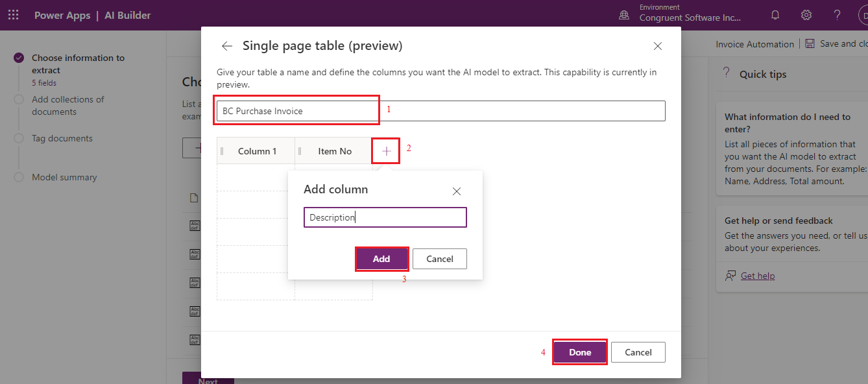Close the Add column popup
This screenshot has width=868, height=384.
[x=457, y=191]
